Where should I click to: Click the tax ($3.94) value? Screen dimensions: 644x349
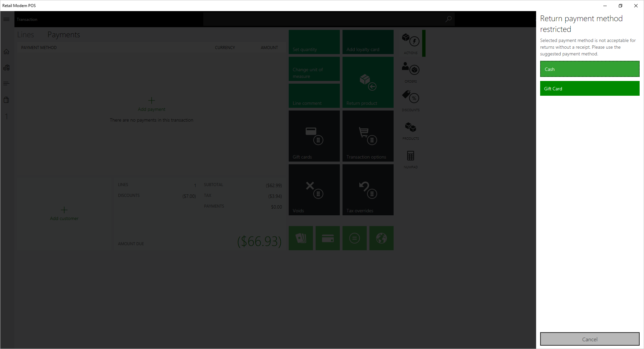point(275,196)
